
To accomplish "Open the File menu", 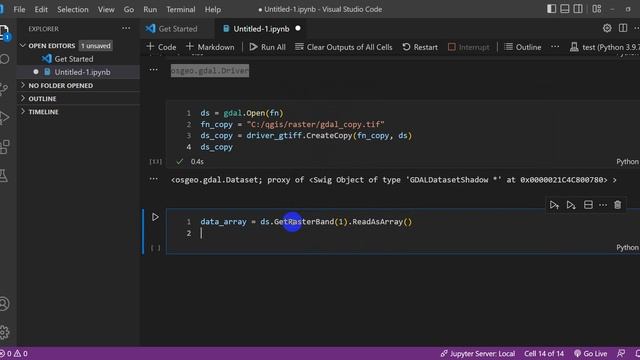I will [19, 9].
